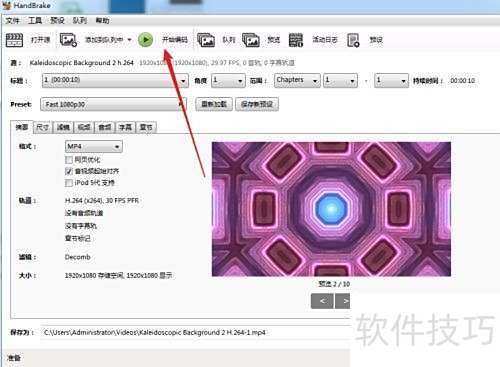Click the 章节标记 (chapter markers) text
Screen dimensions: 500x367
point(77,238)
